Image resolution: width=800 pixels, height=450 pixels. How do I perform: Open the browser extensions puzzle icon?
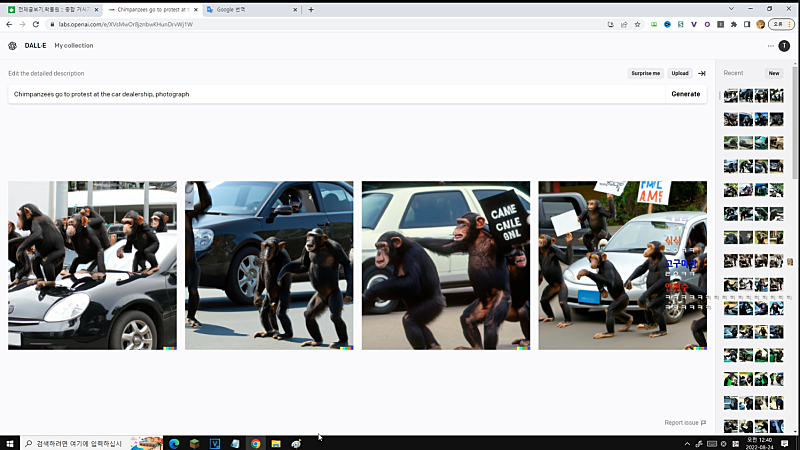734,24
